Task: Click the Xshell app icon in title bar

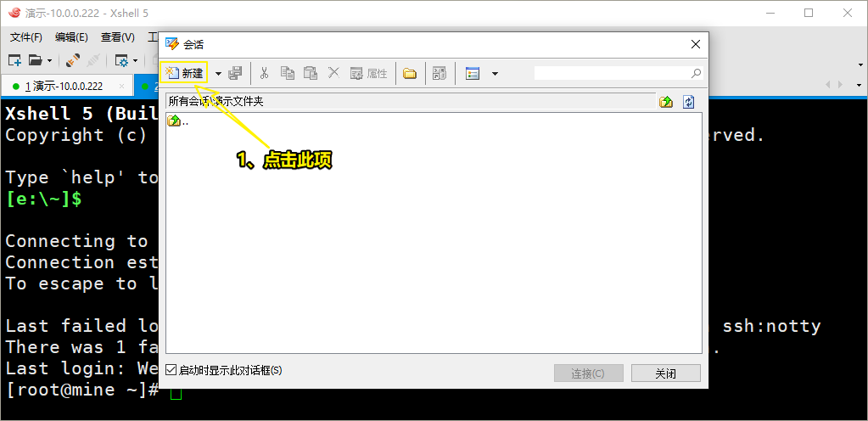Action: click(14, 13)
